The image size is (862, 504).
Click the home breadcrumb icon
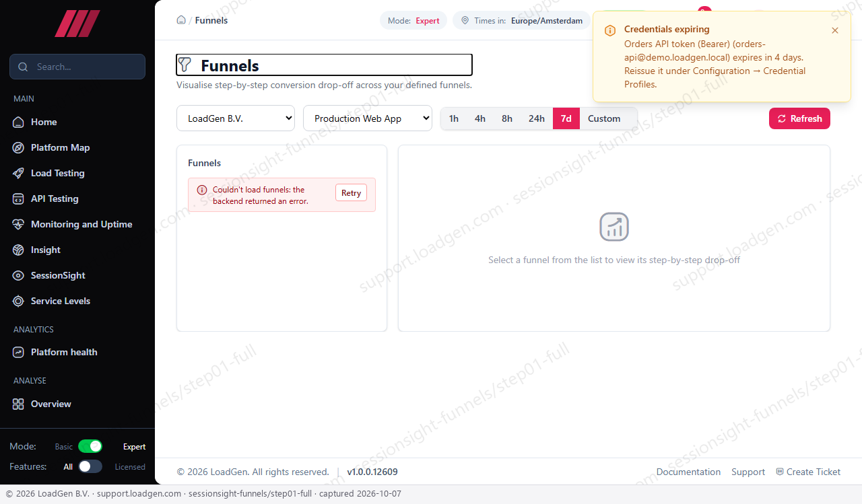pyautogui.click(x=181, y=20)
